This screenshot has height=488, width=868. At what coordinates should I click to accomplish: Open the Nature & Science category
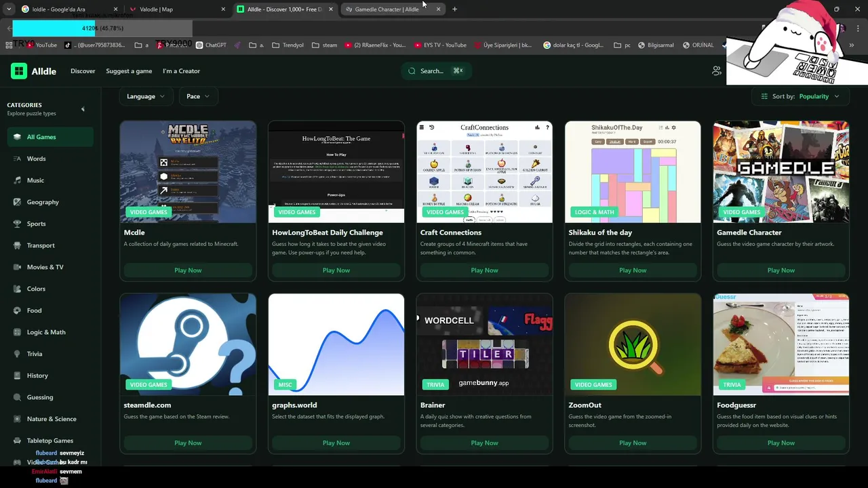pyautogui.click(x=51, y=419)
